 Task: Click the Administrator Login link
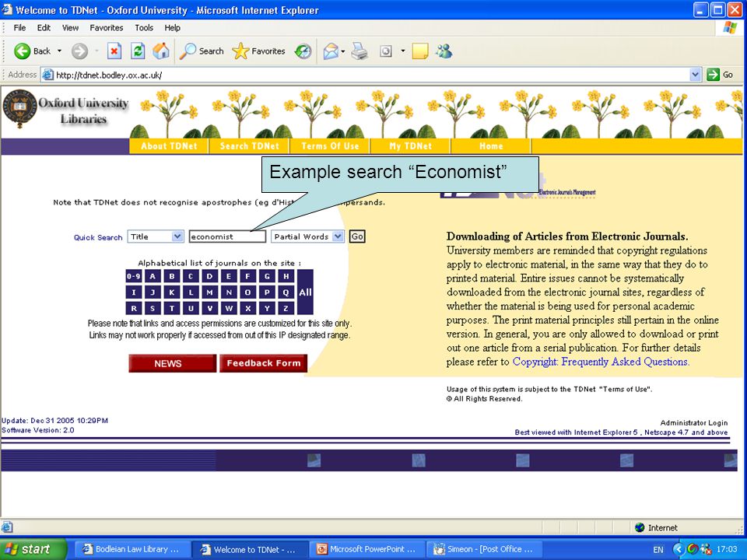(693, 422)
